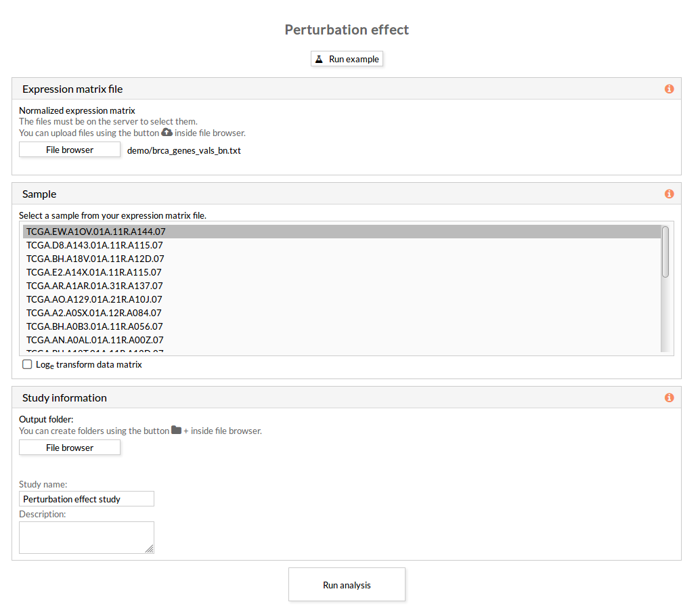Click the info icon in Expression matrix file header
700x606 pixels.
click(669, 89)
